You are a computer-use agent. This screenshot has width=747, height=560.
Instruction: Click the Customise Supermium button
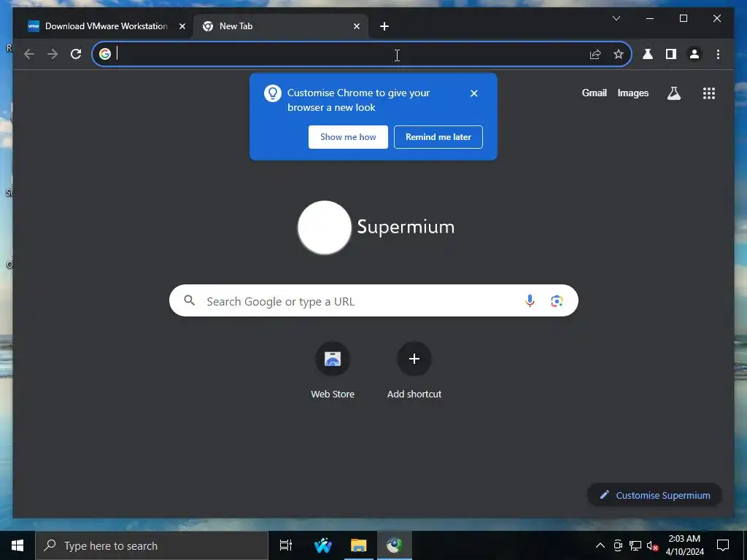[x=654, y=495]
